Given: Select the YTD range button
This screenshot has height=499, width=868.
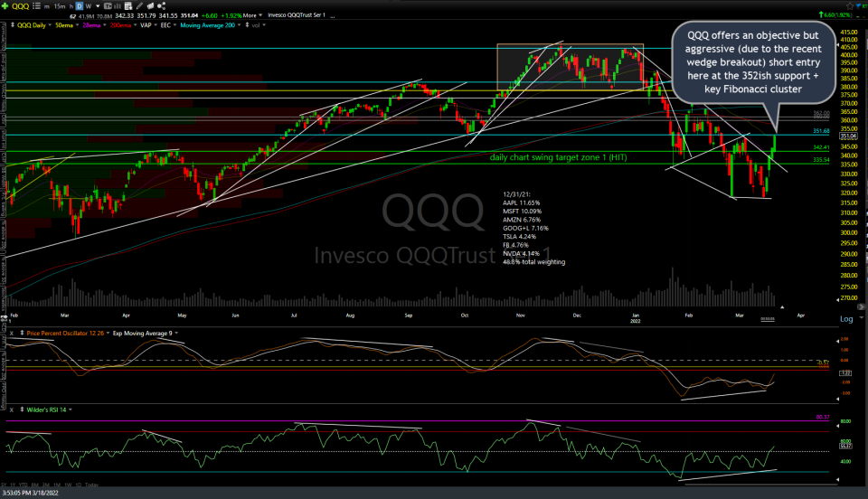Looking at the screenshot, I should pos(23,485).
